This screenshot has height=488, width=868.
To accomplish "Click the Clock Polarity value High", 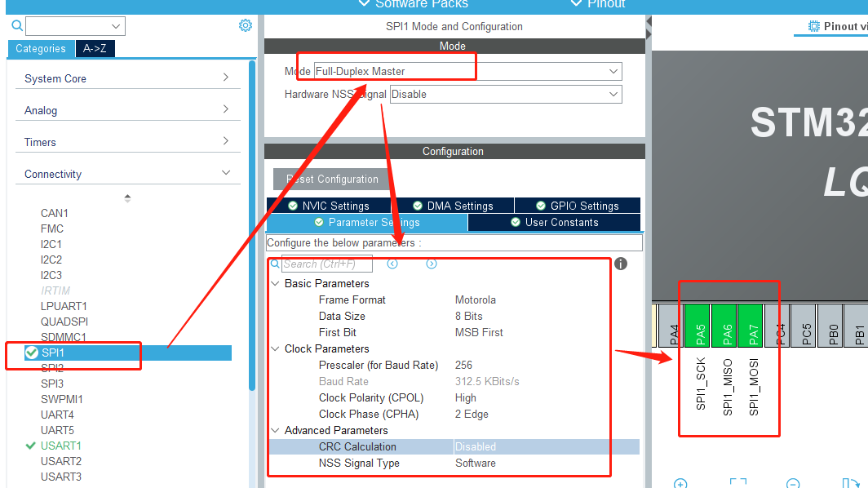I will point(465,397).
